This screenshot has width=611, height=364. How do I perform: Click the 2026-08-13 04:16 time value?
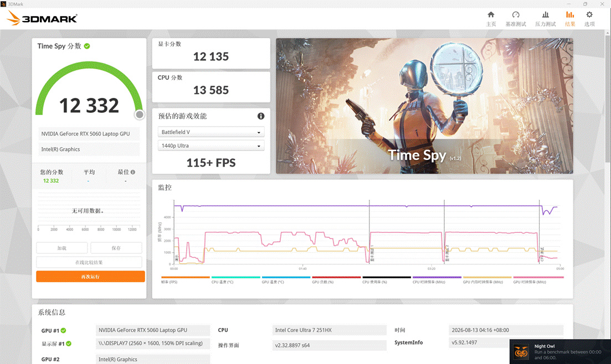click(506, 330)
